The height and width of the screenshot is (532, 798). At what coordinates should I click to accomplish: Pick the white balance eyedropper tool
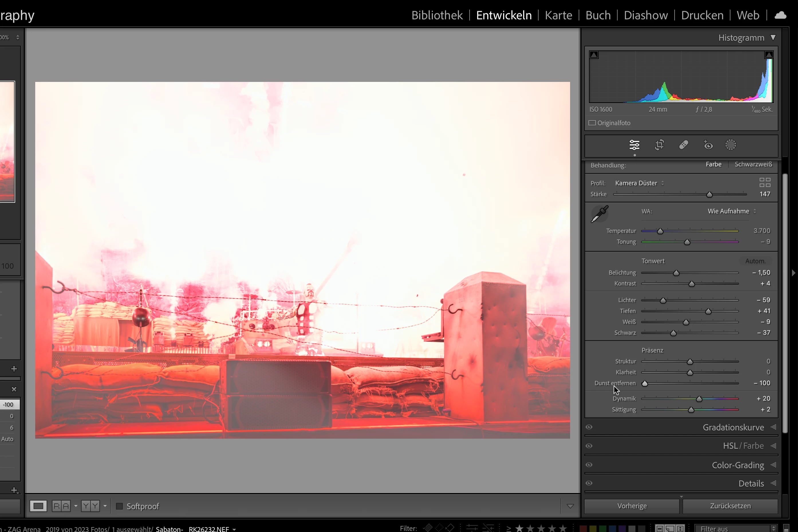[600, 214]
